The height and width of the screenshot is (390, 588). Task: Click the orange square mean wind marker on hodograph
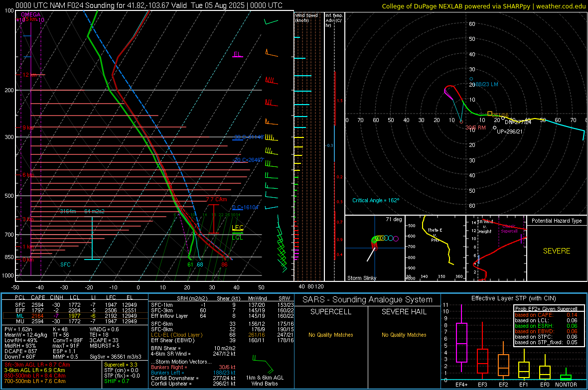point(490,113)
